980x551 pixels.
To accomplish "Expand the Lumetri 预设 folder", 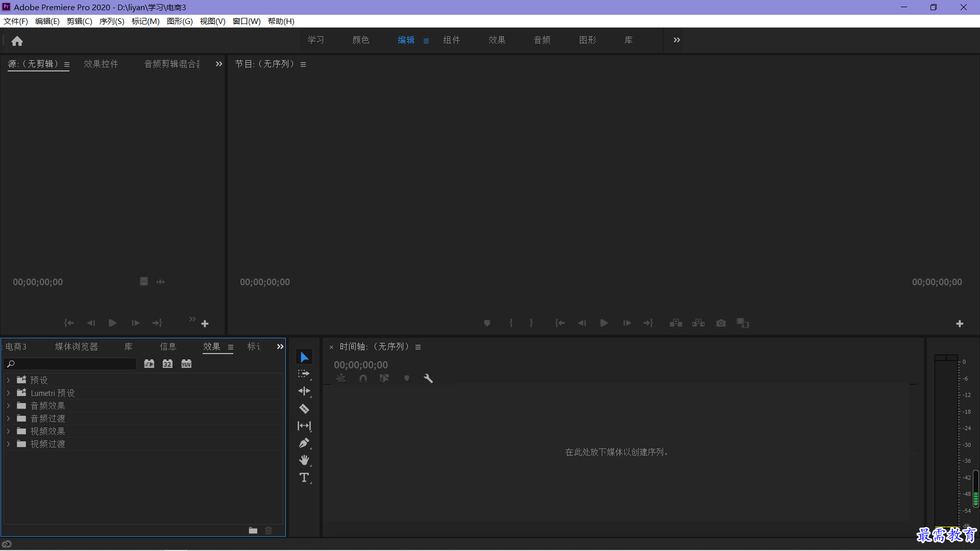I will click(x=8, y=393).
